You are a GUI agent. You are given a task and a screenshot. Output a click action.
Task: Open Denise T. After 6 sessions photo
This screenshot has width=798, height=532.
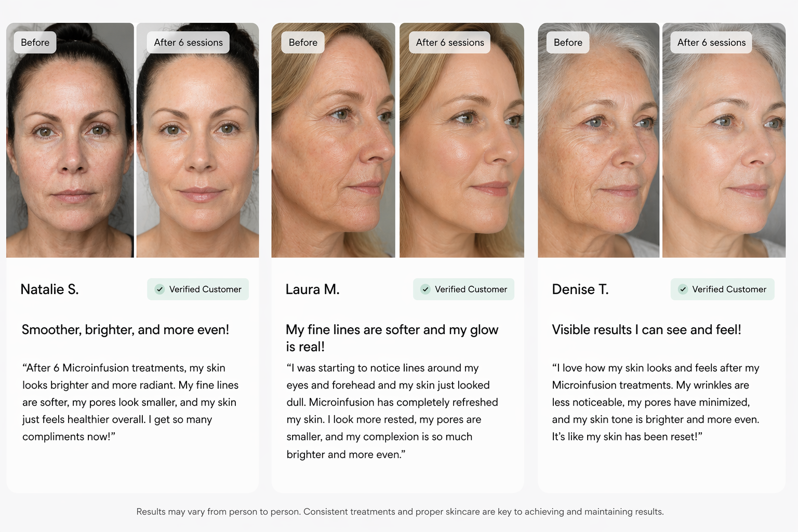pyautogui.click(x=724, y=140)
